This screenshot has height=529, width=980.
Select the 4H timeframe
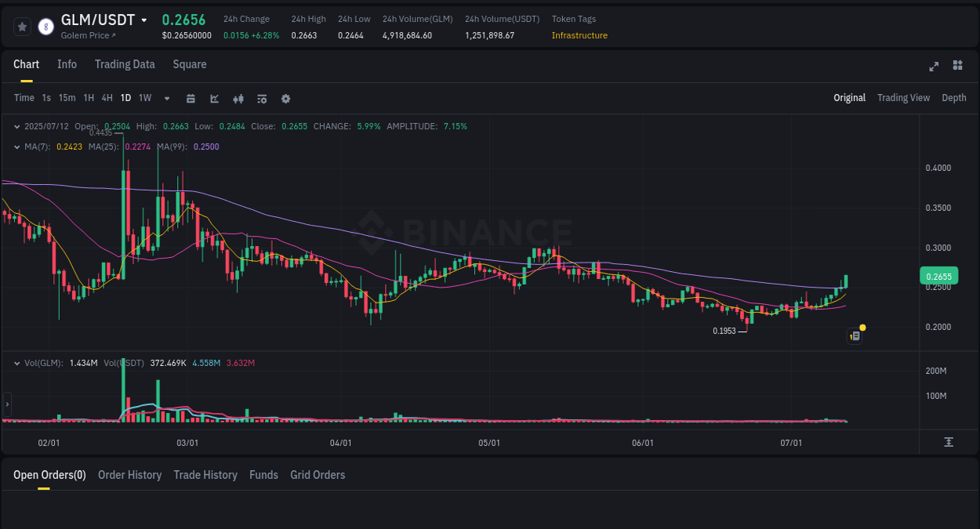tap(107, 98)
